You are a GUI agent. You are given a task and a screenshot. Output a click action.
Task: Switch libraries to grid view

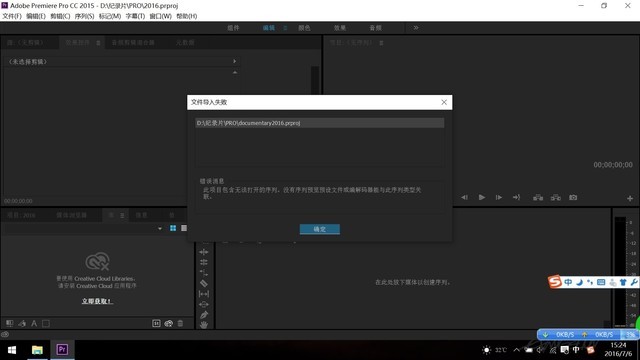[173, 228]
